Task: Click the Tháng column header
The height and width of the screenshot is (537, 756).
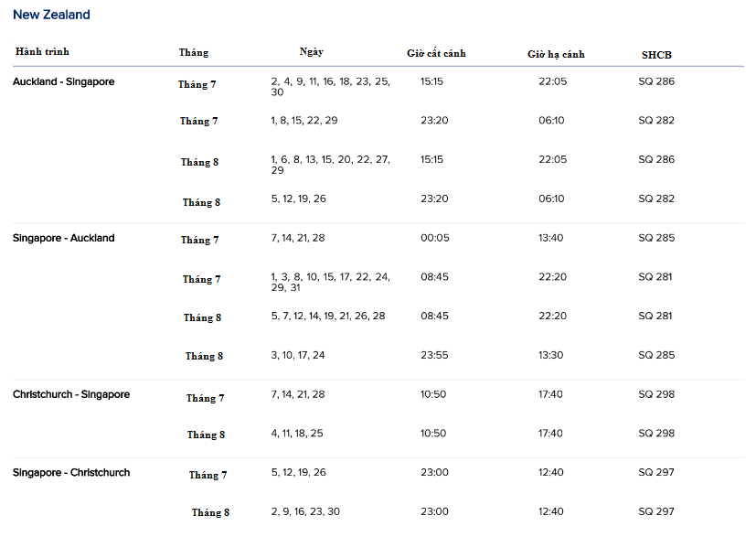Action: coord(194,52)
